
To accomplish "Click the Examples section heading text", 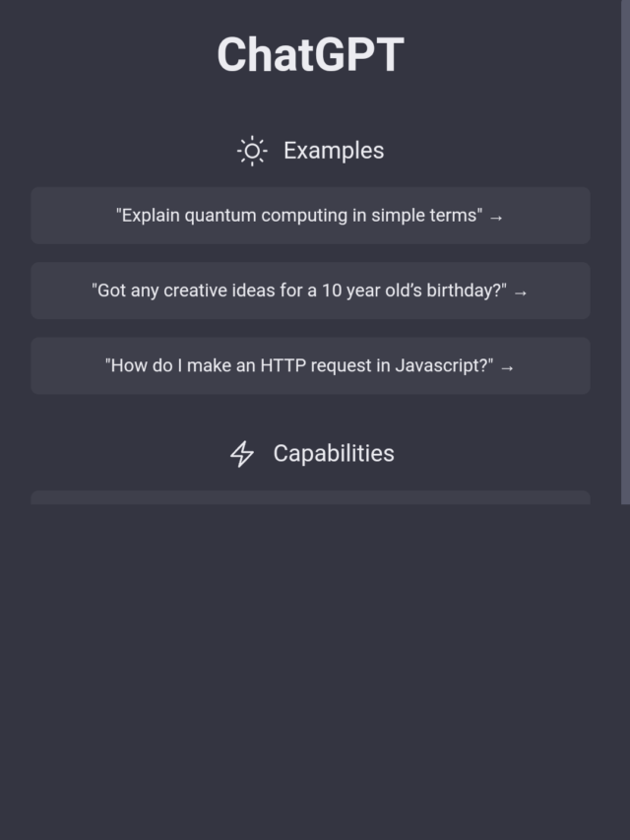I will tap(334, 151).
